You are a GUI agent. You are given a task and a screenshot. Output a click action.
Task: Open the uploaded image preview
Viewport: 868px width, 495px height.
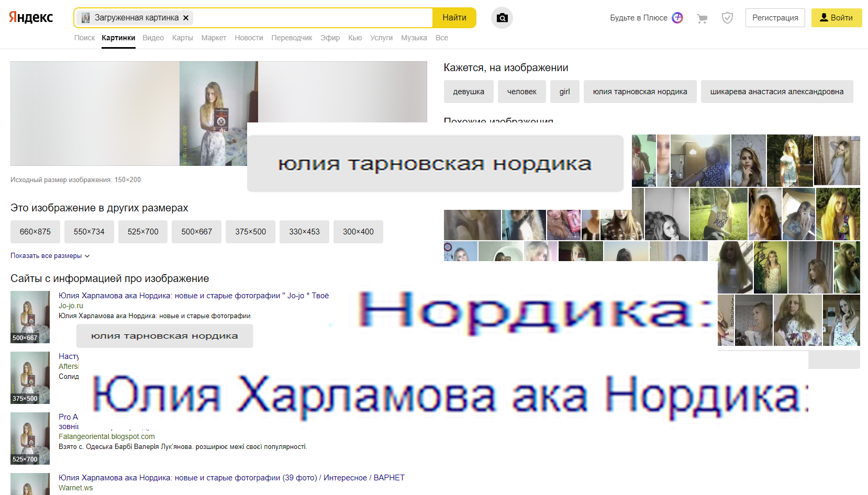218,114
